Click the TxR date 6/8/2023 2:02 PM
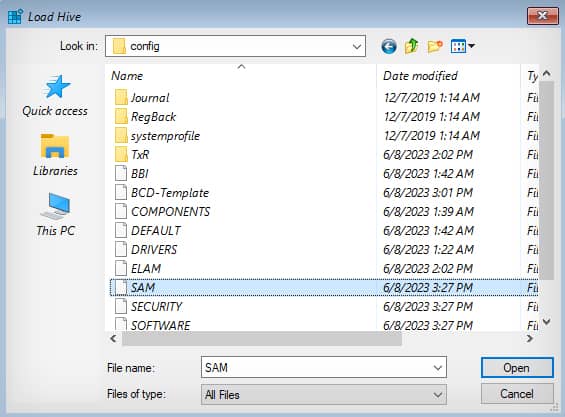The image size is (565, 417). pyautogui.click(x=428, y=155)
